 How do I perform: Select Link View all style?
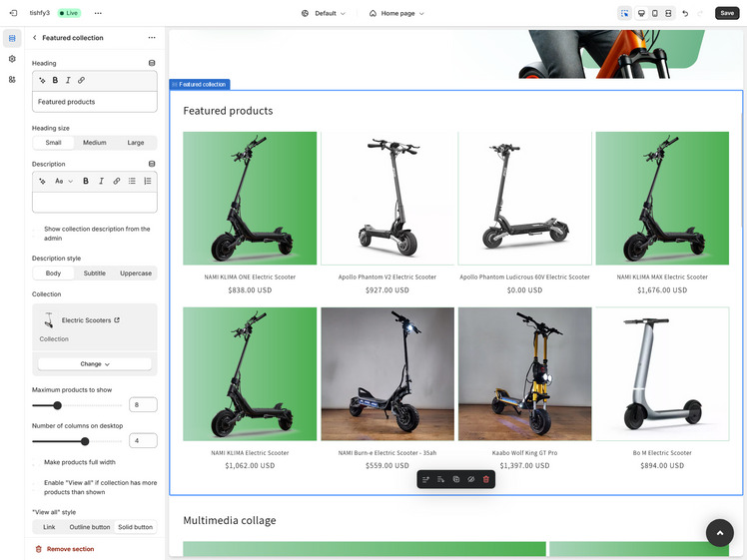click(49, 527)
